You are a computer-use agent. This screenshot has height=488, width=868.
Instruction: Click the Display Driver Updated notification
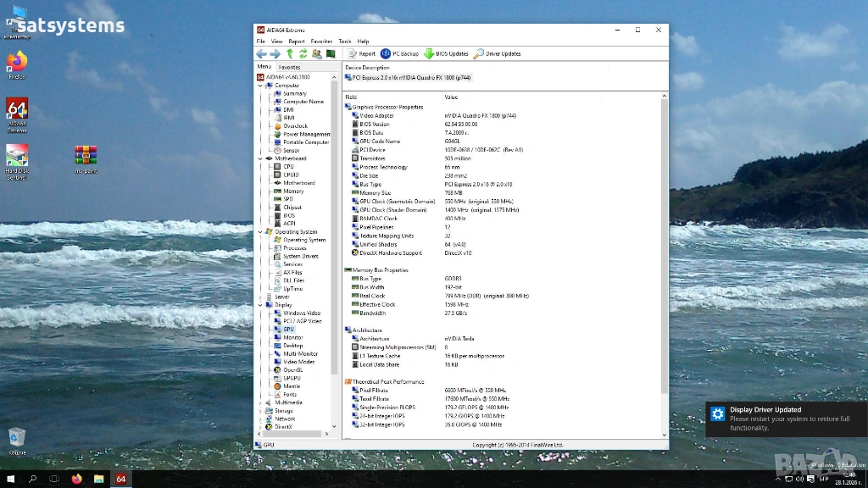(785, 419)
